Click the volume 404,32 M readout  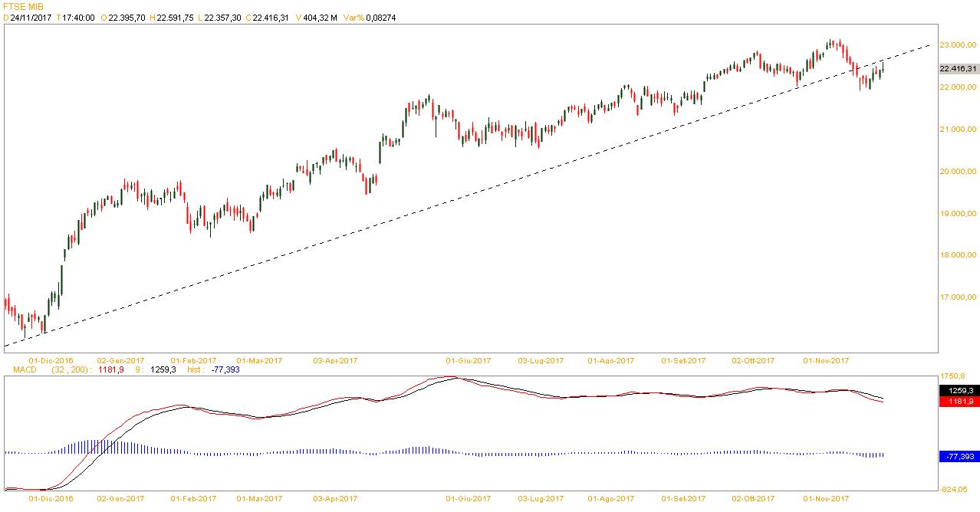tap(320, 18)
